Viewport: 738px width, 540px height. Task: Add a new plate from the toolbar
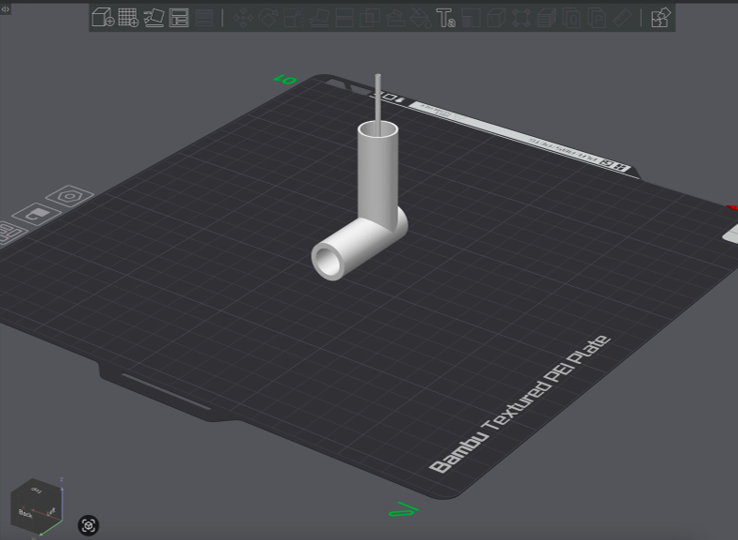[128, 17]
